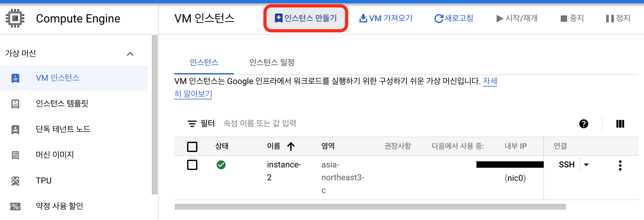Click the 연결 column header
This screenshot has height=220, width=644.
(x=560, y=146)
